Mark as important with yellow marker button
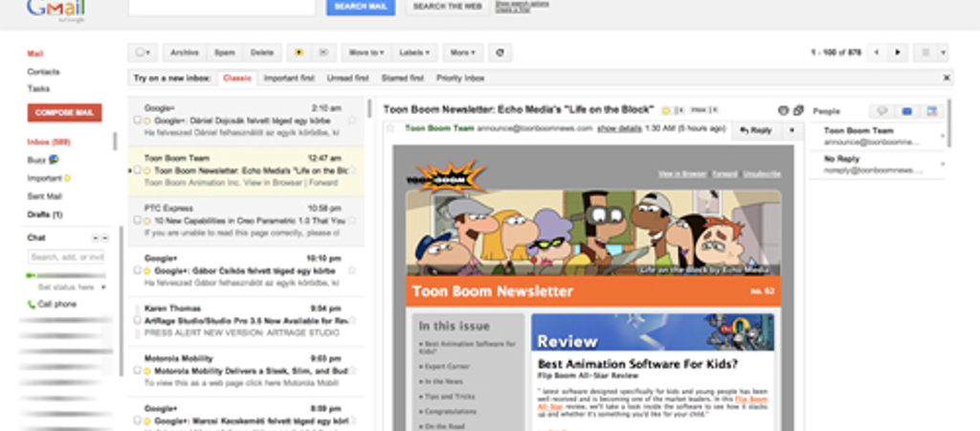The width and height of the screenshot is (980, 431). pyautogui.click(x=299, y=53)
